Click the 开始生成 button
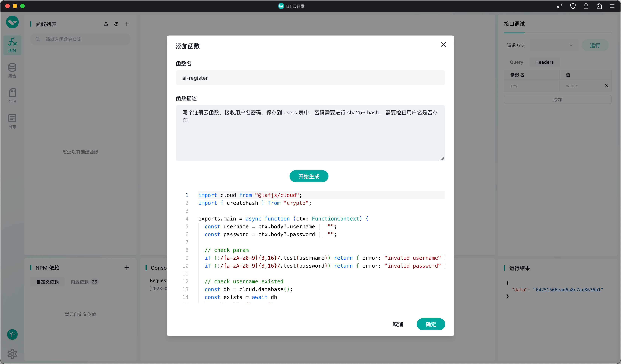 (x=308, y=176)
